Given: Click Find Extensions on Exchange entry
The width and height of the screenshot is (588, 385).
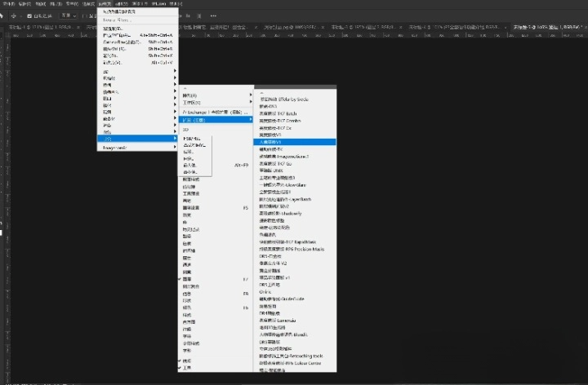Looking at the screenshot, I should click(x=214, y=110).
